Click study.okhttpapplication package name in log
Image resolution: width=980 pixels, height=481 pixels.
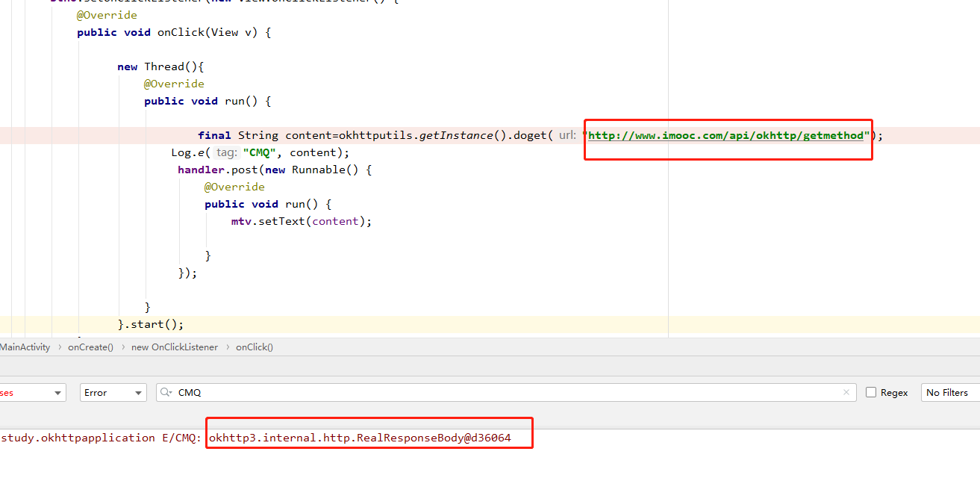click(78, 438)
